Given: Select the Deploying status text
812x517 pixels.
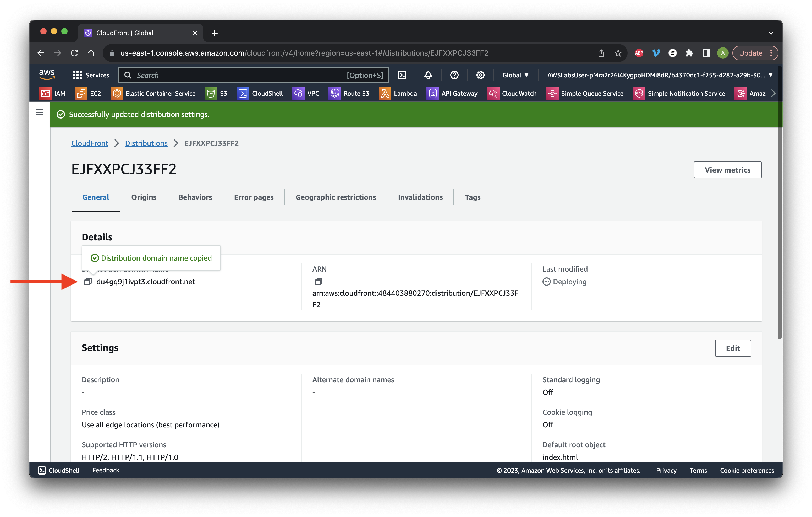Looking at the screenshot, I should [x=569, y=282].
